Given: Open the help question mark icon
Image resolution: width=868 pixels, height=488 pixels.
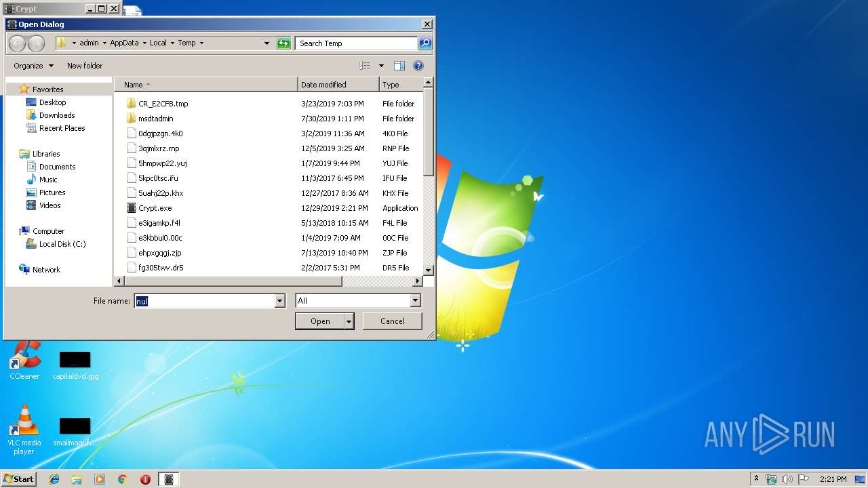Looking at the screenshot, I should (418, 66).
